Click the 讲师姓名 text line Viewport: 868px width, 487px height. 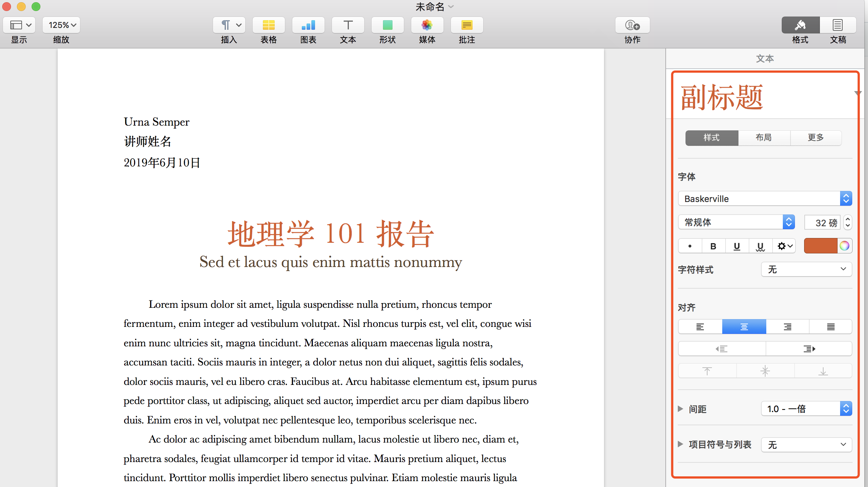click(148, 141)
